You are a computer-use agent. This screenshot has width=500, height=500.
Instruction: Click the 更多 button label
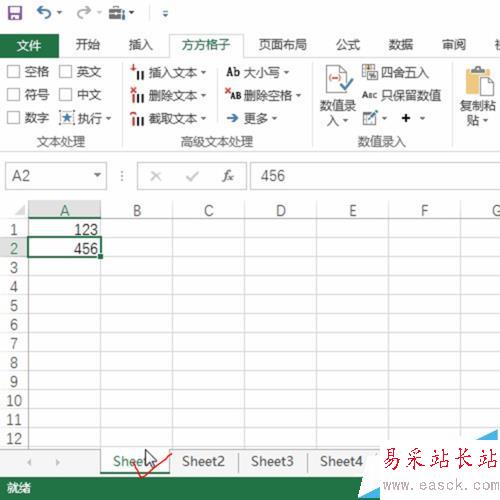pyautogui.click(x=256, y=118)
